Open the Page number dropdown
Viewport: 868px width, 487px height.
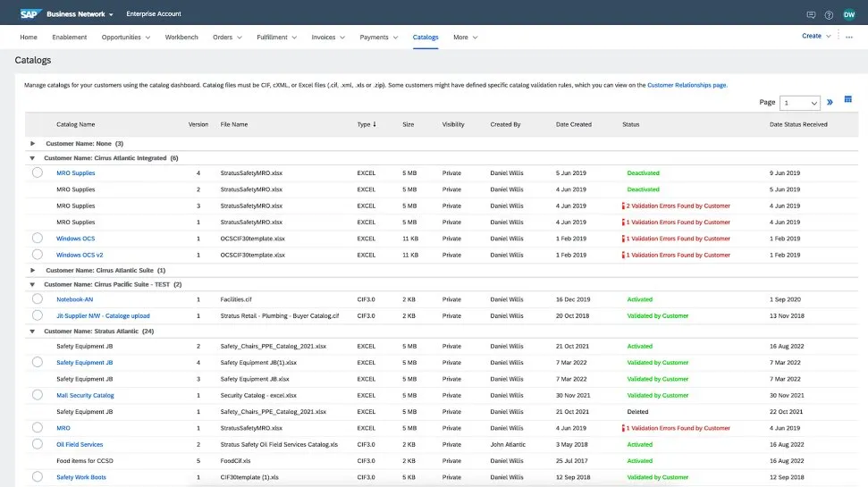coord(800,103)
